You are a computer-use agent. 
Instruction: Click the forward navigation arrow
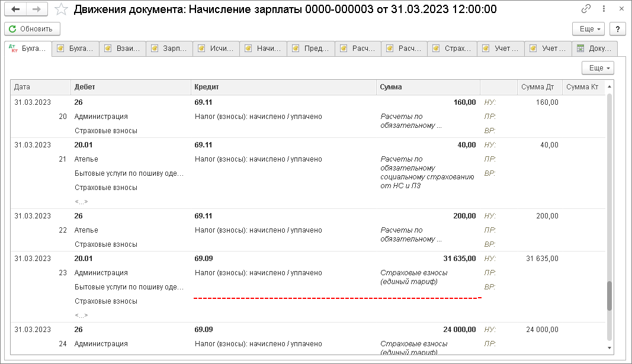36,9
